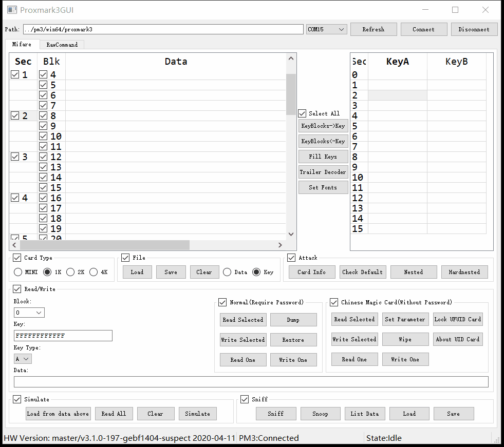Click the Lock UFUID Card button
Image resolution: width=504 pixels, height=447 pixels.
pos(458,319)
